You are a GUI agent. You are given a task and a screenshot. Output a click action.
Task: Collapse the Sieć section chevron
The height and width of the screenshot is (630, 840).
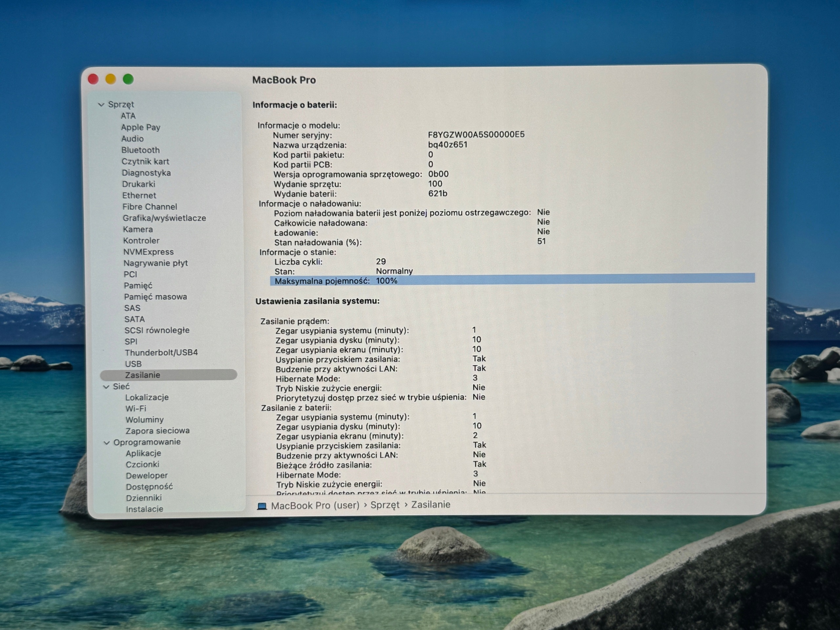[106, 387]
